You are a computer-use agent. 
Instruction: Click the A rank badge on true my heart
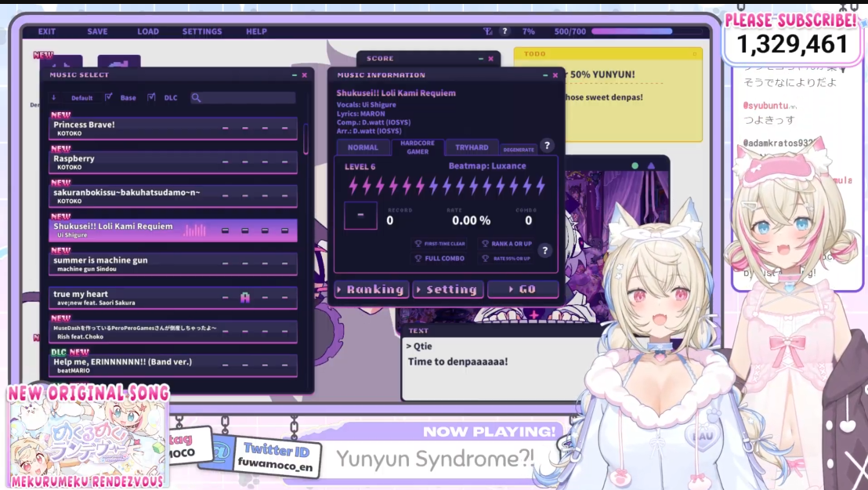point(244,298)
